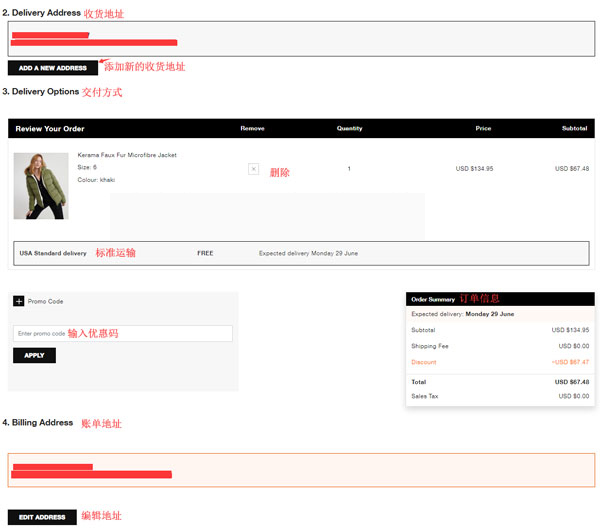Open the khaki jacket product thumbnail

pyautogui.click(x=41, y=186)
